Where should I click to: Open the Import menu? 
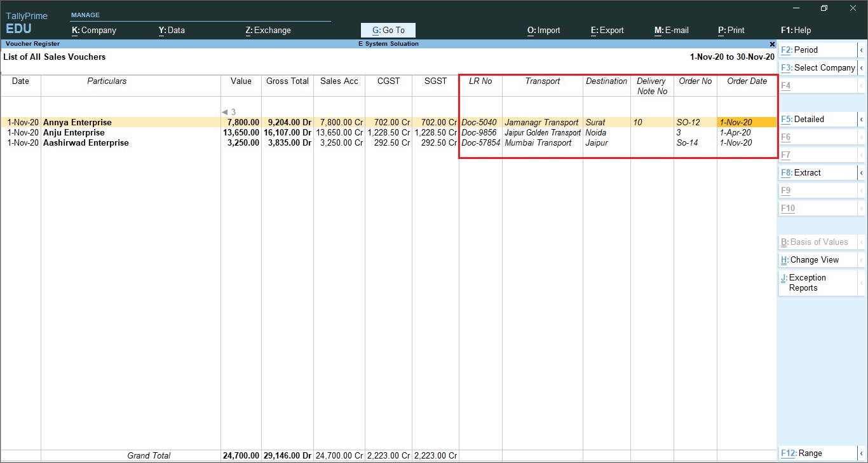pos(543,30)
